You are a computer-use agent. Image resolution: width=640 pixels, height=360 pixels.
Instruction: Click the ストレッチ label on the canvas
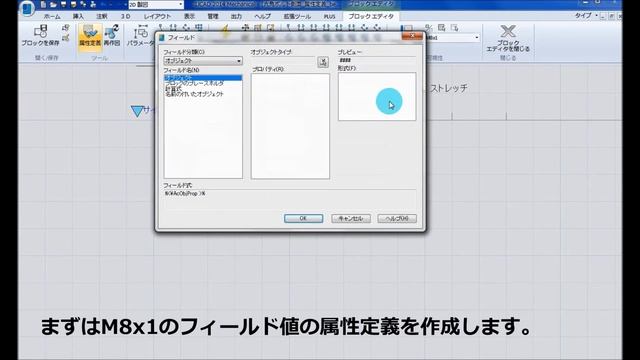(x=449, y=88)
